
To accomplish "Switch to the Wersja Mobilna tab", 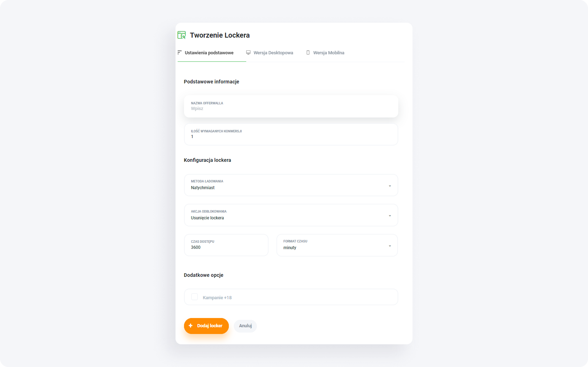I will click(x=328, y=53).
